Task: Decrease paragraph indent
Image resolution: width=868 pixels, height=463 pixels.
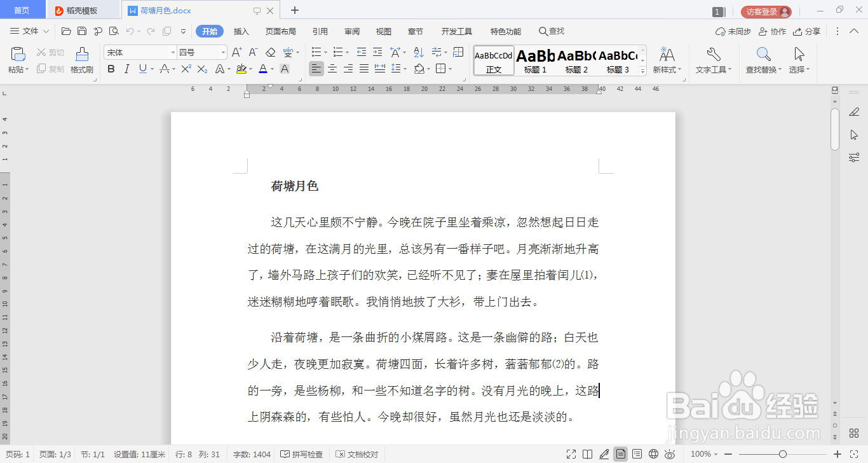Action: (362, 52)
